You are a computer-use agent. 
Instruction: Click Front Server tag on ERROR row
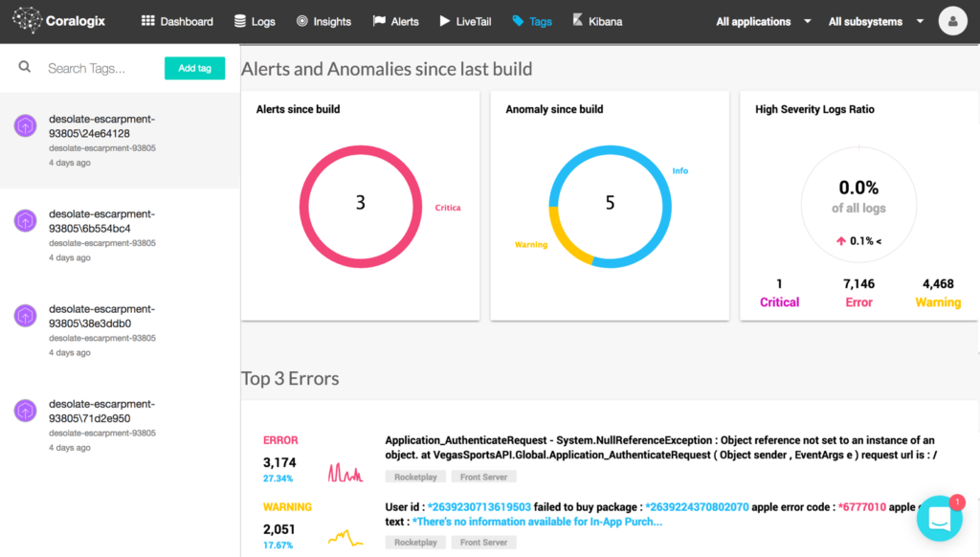[x=483, y=477]
